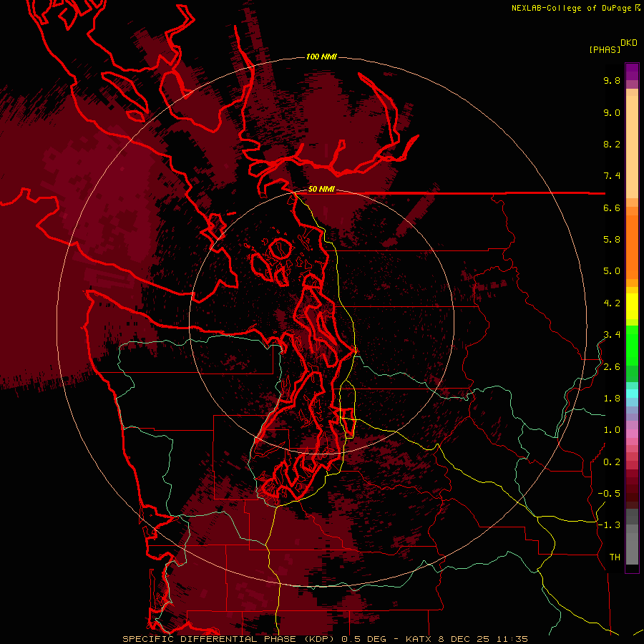
Task: Click the 7.4 legend value
Action: (x=612, y=176)
